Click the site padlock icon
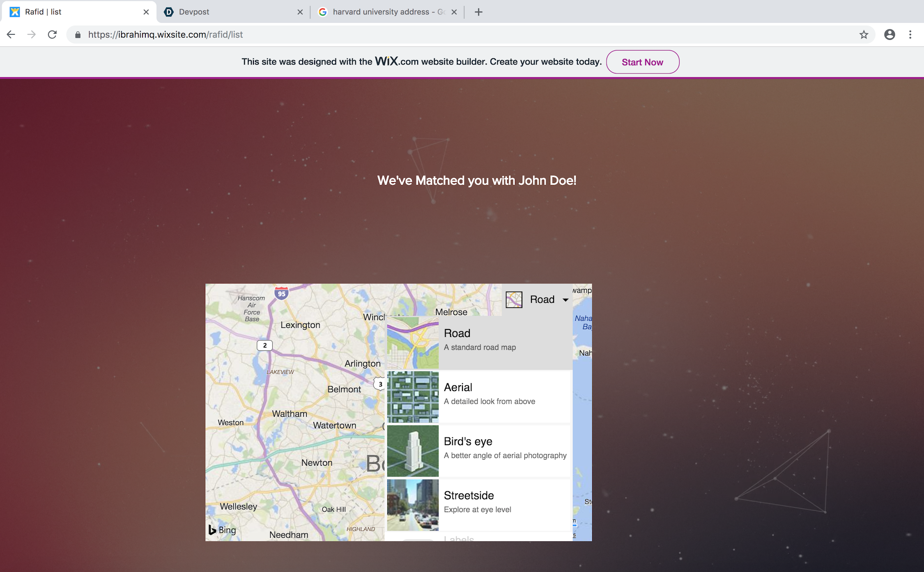Screen dimensions: 924x572 [78, 35]
